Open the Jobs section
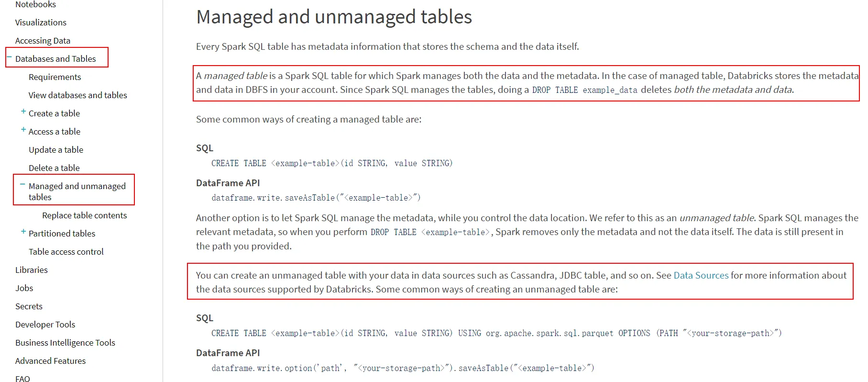This screenshot has height=382, width=868. (x=24, y=288)
